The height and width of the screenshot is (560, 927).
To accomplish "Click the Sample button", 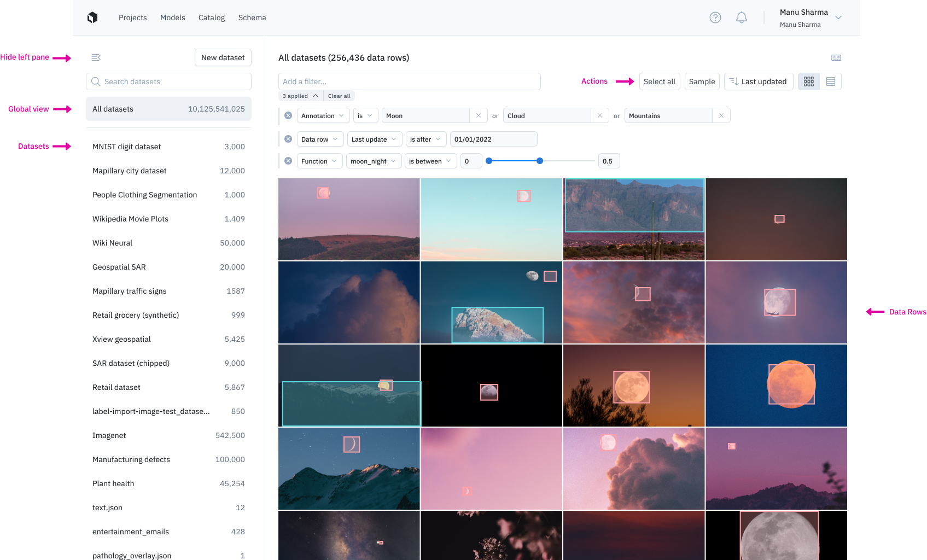I will pos(702,81).
